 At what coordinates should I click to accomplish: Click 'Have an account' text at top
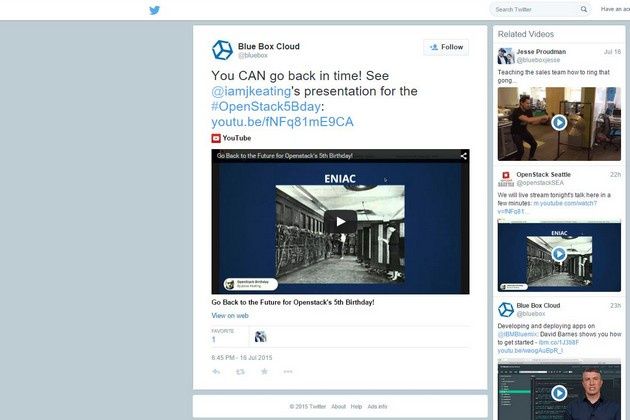click(615, 9)
